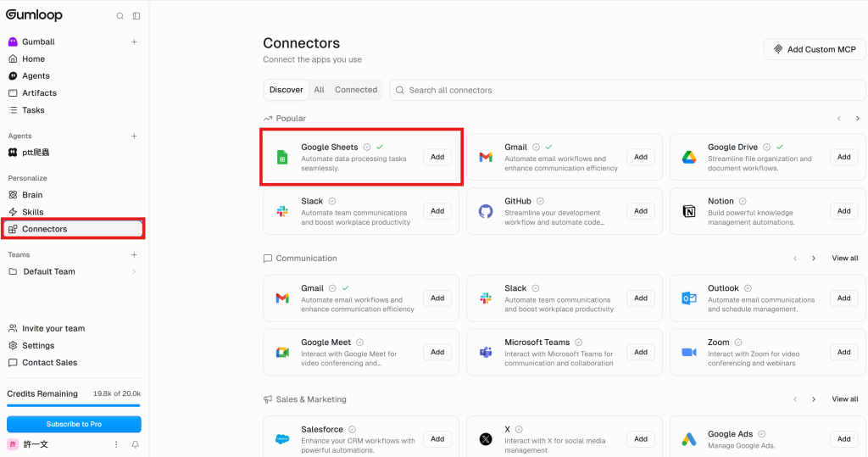Click the Google Drive triangle logo

[688, 158]
